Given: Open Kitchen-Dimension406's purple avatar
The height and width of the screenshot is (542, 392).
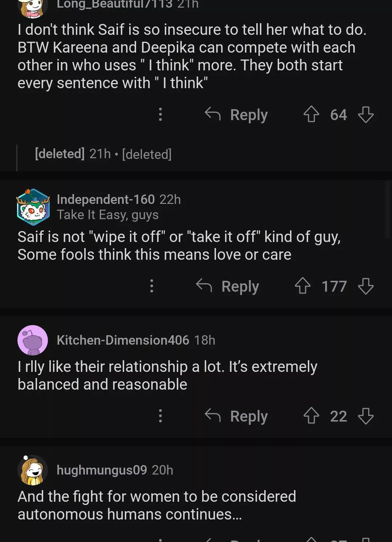Looking at the screenshot, I should (x=33, y=340).
